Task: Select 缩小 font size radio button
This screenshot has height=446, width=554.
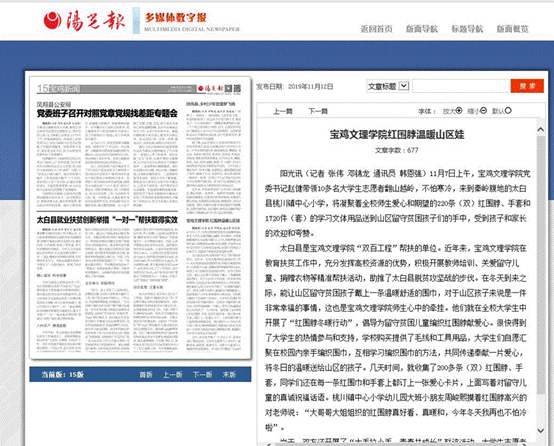Action: (x=484, y=111)
